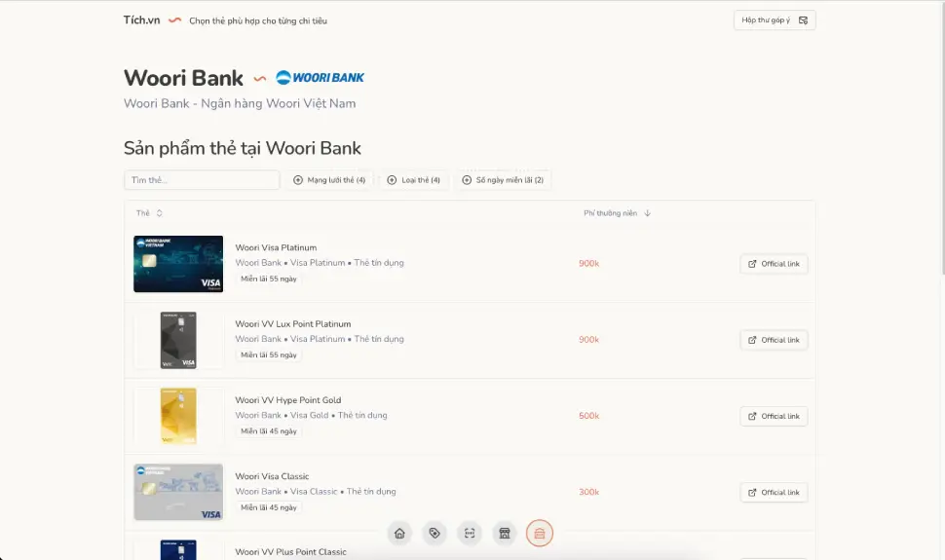This screenshot has height=560, width=945.
Task: Click the Woori Bank logo image
Action: (x=320, y=78)
